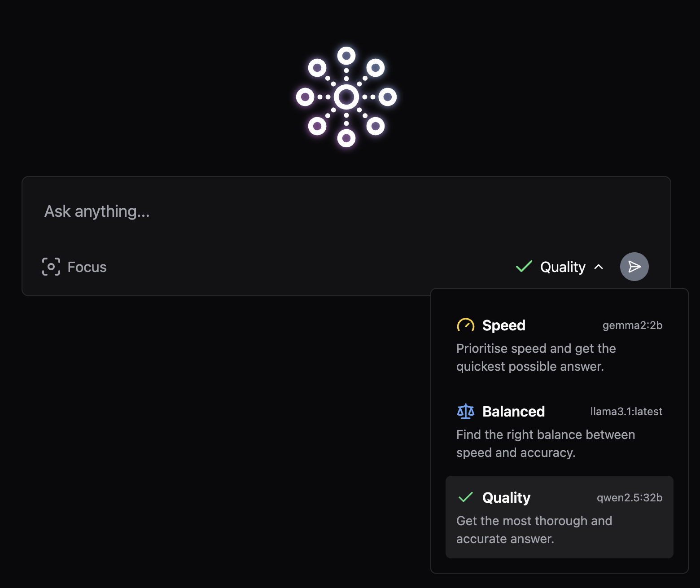Click the Quality dropdown label in the input bar

pos(563,267)
